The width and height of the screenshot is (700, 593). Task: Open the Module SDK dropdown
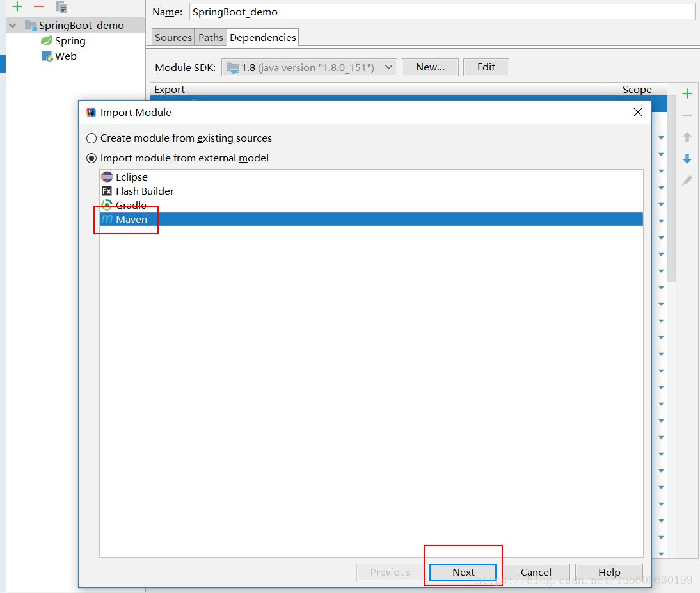[309, 67]
